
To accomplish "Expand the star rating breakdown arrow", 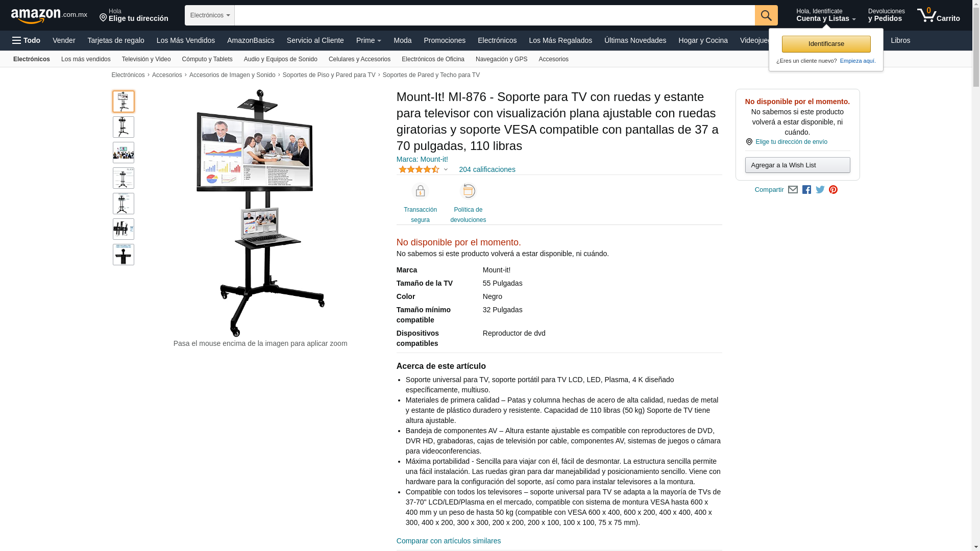I will point(446,170).
